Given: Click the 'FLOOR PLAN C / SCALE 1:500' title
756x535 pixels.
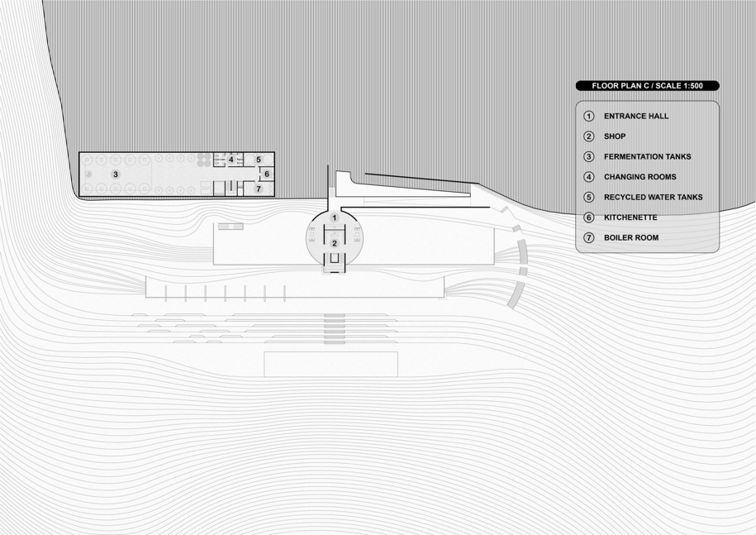Looking at the screenshot, I should tap(648, 86).
